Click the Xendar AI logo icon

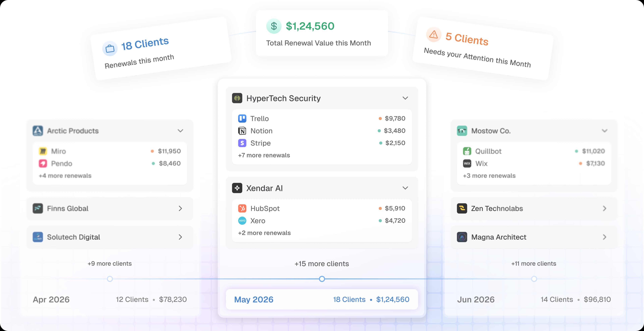pyautogui.click(x=237, y=188)
